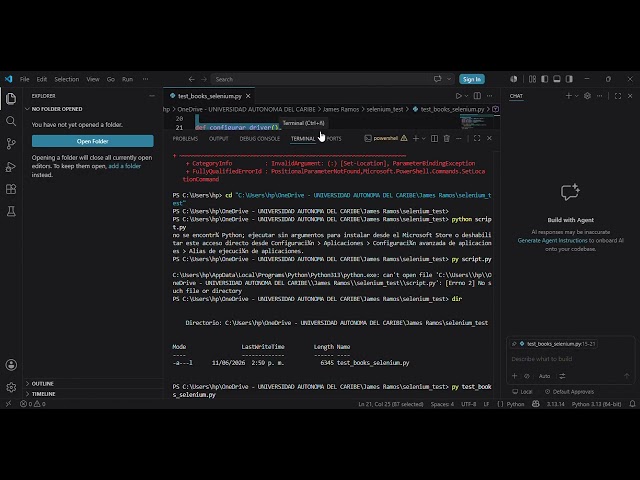Add context with plus in chat input
Viewport: 640px width, 480px height.
[514, 376]
